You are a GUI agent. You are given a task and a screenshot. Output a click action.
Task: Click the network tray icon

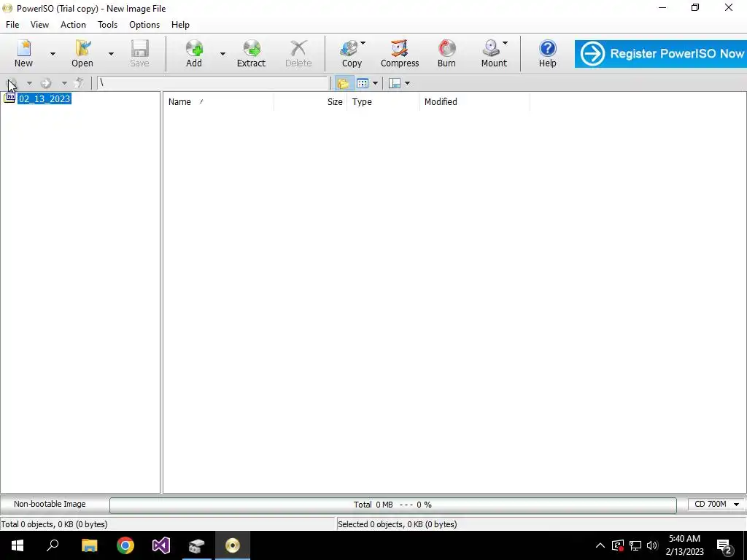635,545
